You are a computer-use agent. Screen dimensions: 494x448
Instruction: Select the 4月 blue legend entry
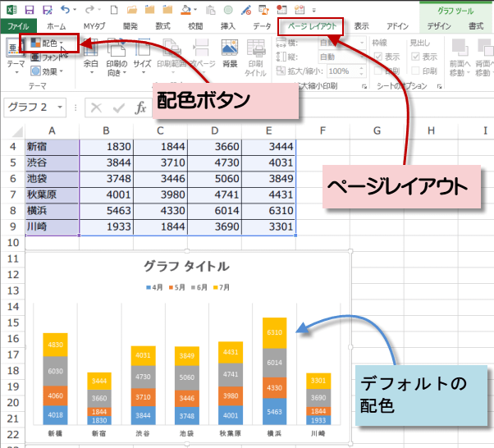[154, 287]
